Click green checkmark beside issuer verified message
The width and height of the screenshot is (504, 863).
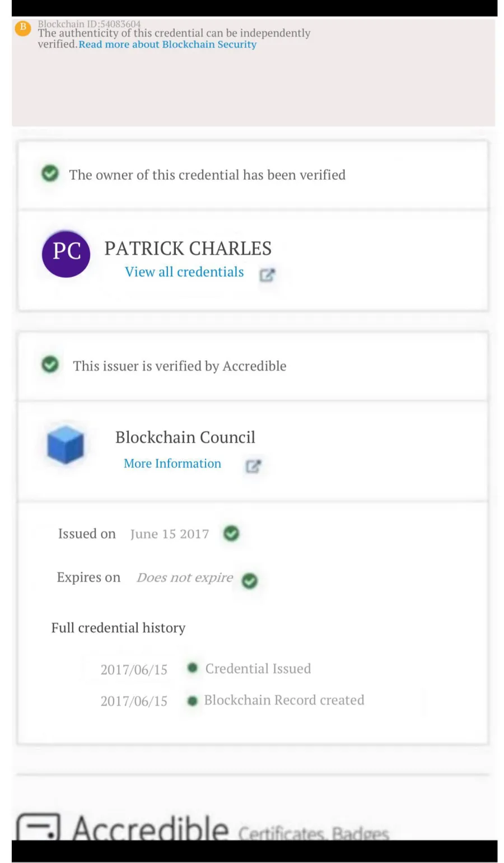(x=50, y=365)
